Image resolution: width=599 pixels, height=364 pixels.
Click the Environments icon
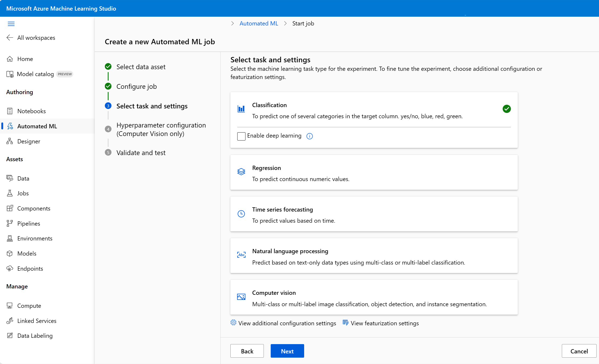point(10,238)
